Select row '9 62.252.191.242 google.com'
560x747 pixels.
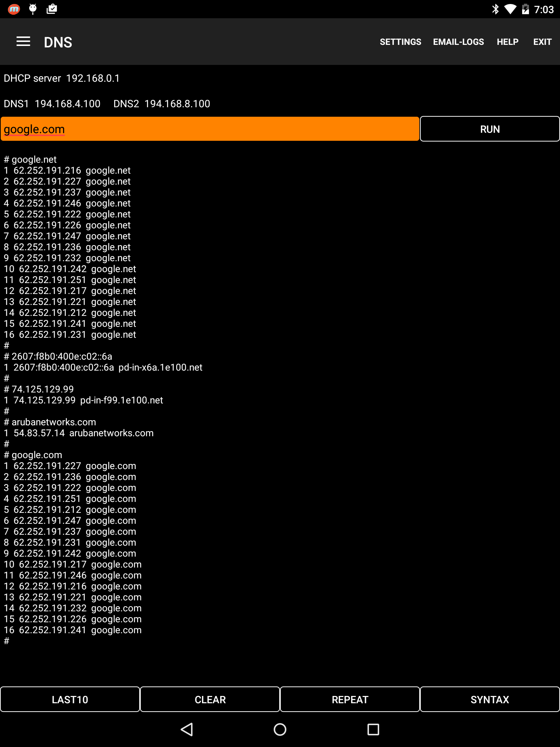[70, 553]
